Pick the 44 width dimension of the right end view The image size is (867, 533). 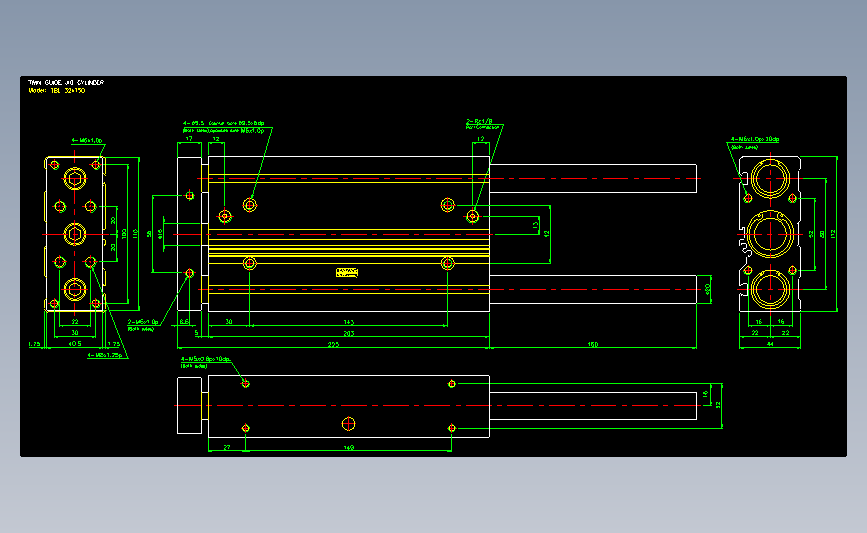pyautogui.click(x=770, y=344)
